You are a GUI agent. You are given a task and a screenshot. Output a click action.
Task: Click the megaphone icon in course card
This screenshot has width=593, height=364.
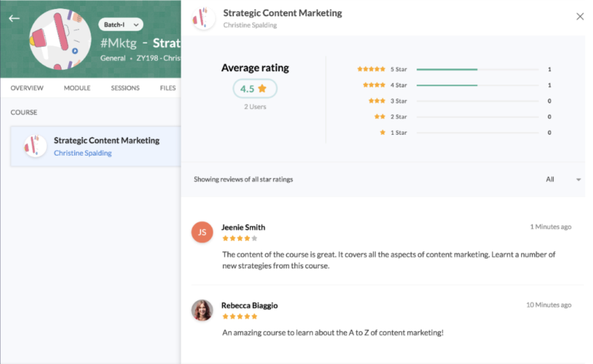pyautogui.click(x=34, y=146)
